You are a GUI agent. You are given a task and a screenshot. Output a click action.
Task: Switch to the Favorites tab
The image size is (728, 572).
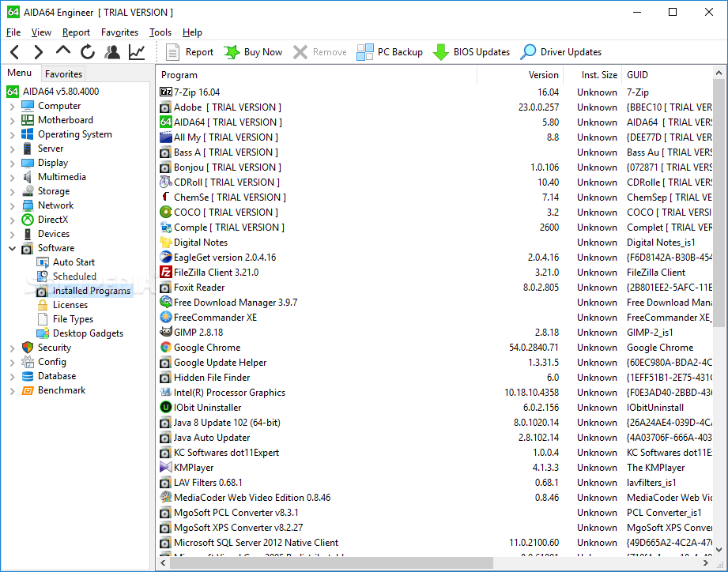(63, 73)
